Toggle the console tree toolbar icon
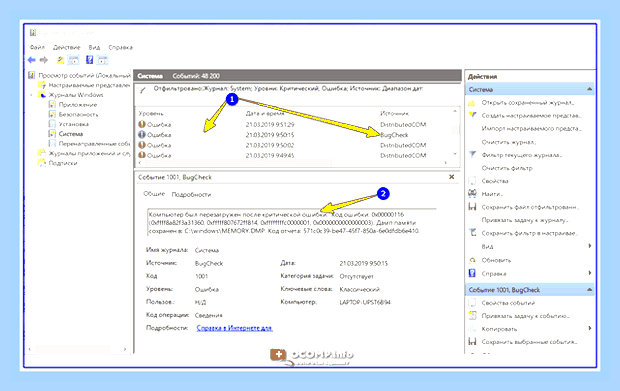This screenshot has width=620, height=391. pyautogui.click(x=74, y=60)
